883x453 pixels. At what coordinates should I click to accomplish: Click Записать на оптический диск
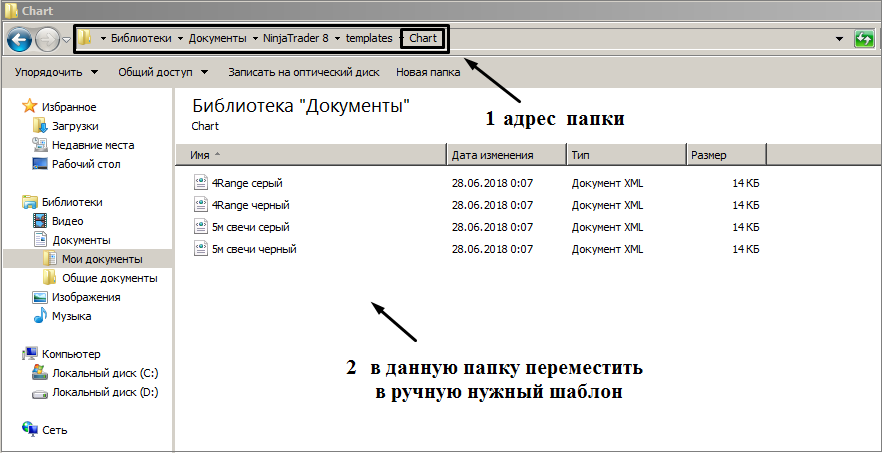302,72
